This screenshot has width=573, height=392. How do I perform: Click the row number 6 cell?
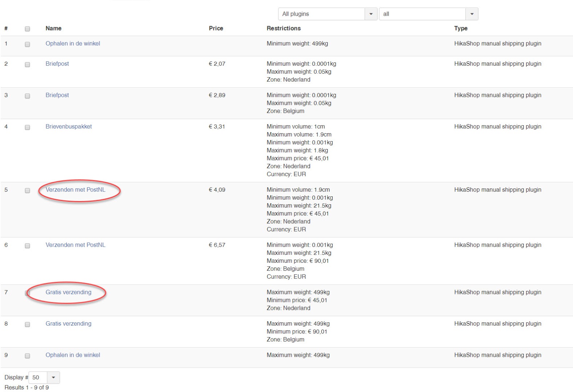click(x=6, y=245)
